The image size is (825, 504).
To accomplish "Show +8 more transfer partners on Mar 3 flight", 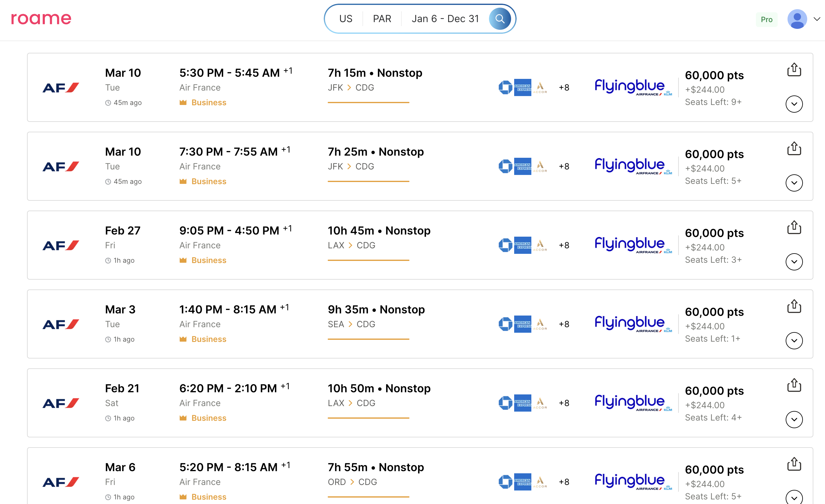I will coord(564,324).
